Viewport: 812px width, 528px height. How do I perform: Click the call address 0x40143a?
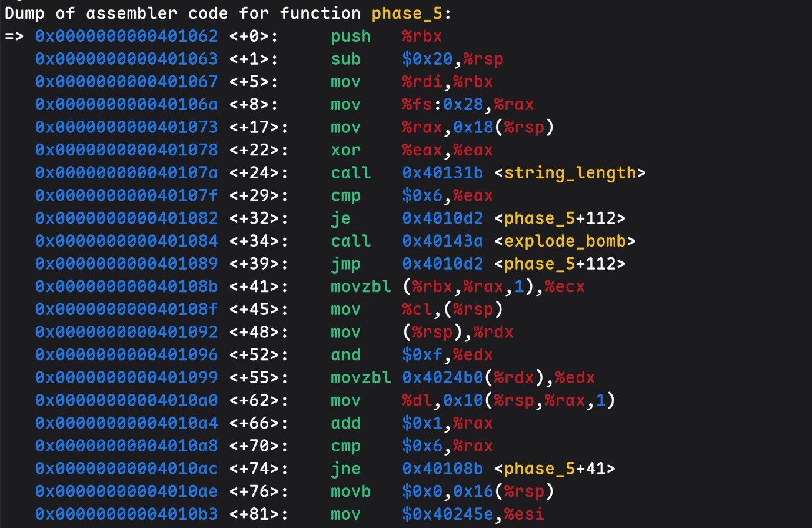pyautogui.click(x=442, y=241)
